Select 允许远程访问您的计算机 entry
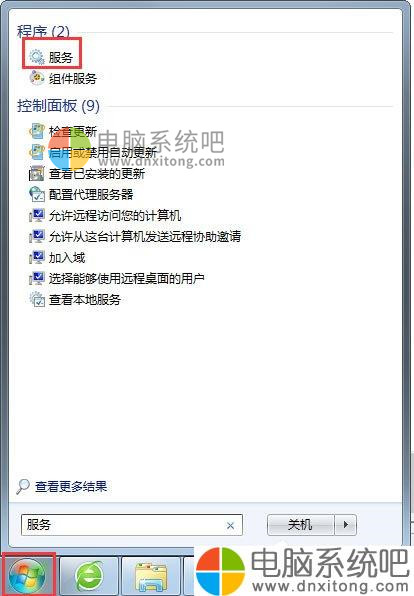This screenshot has height=596, width=414. tap(105, 216)
